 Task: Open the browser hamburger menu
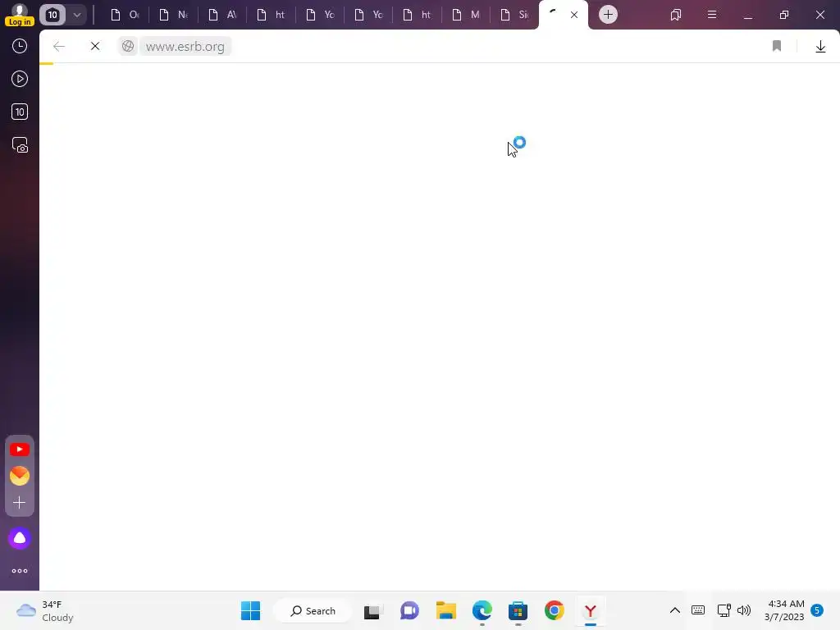(x=712, y=15)
